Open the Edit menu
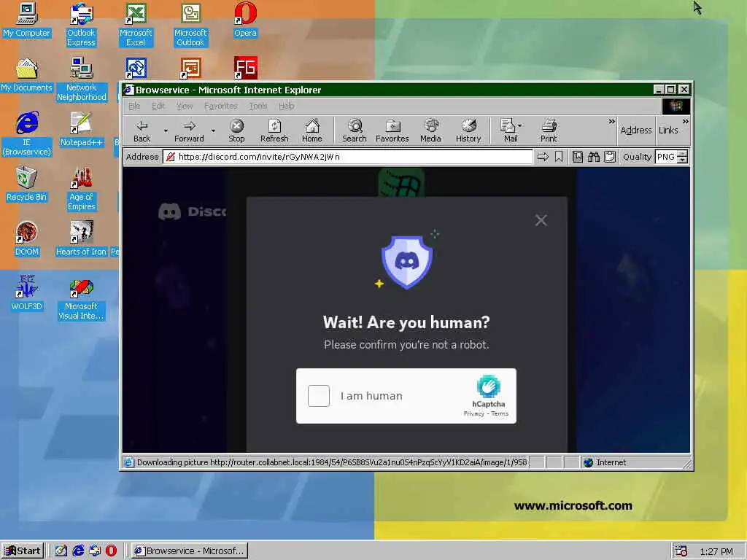Screen dimensions: 747x560 coord(158,106)
